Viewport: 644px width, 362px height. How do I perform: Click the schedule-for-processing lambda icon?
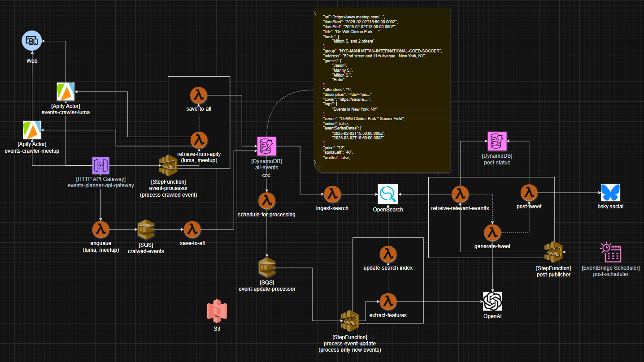(x=266, y=201)
